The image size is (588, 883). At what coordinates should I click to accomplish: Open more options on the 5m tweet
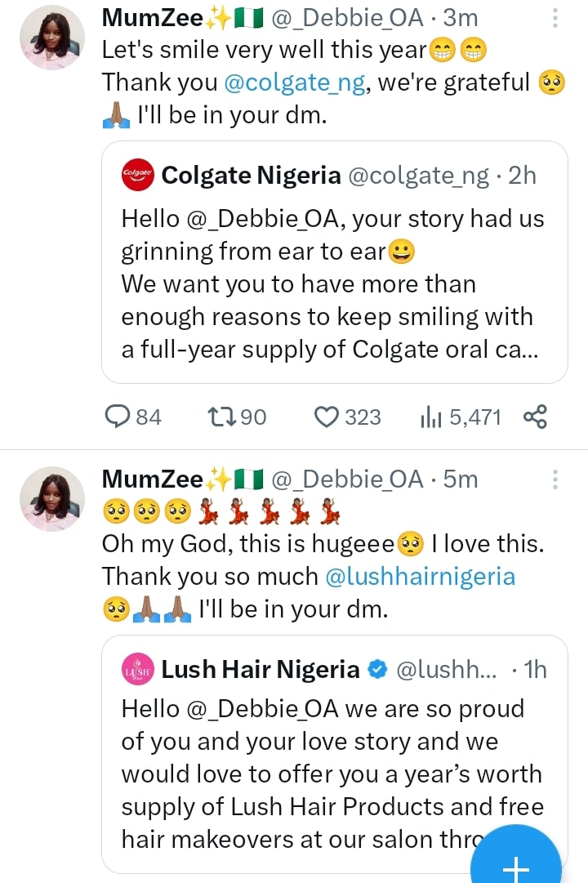555,479
